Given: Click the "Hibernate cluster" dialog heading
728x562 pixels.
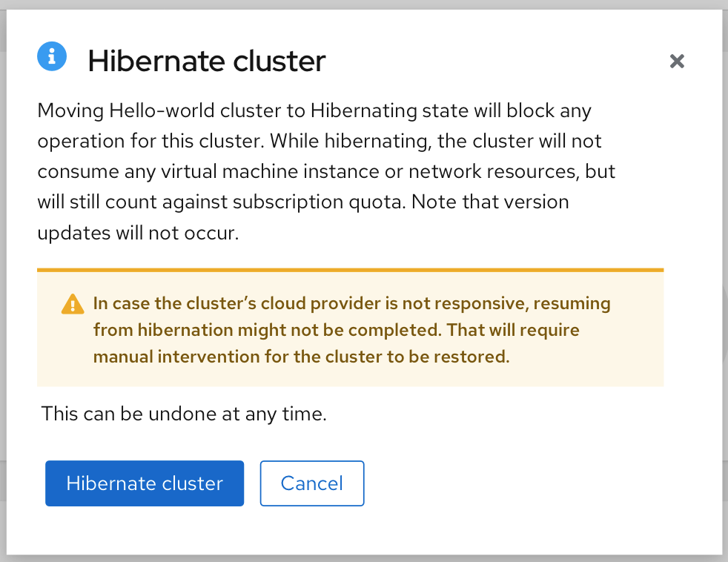Looking at the screenshot, I should click(x=206, y=61).
